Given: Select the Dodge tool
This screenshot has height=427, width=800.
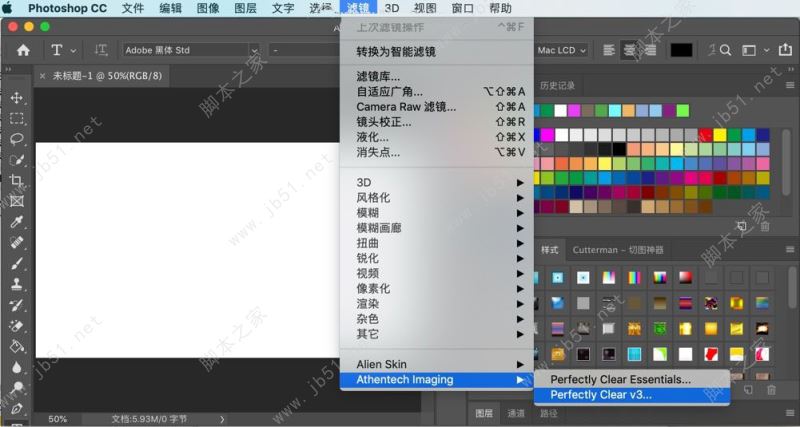Looking at the screenshot, I should [16, 388].
